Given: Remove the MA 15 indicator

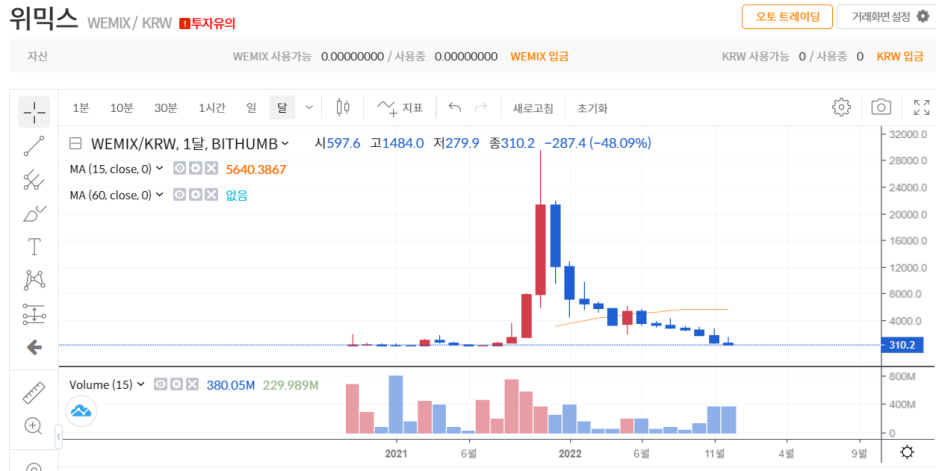Looking at the screenshot, I should pyautogui.click(x=211, y=168).
